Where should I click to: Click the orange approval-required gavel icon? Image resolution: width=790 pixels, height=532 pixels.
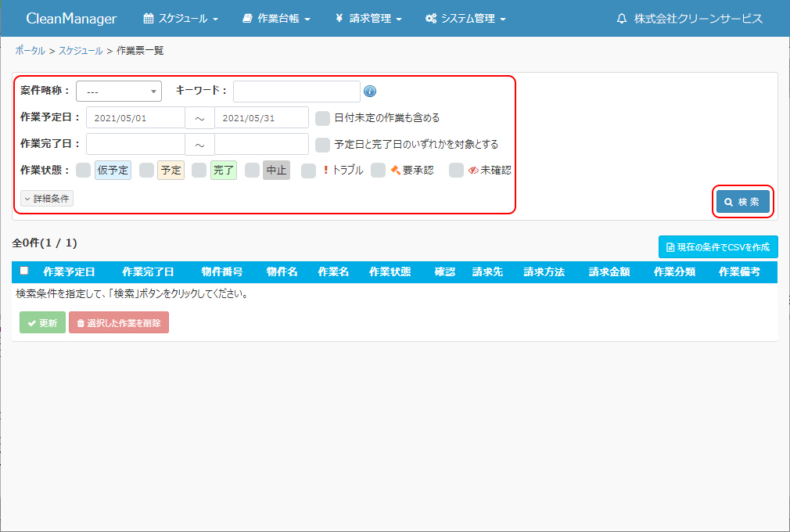click(395, 171)
